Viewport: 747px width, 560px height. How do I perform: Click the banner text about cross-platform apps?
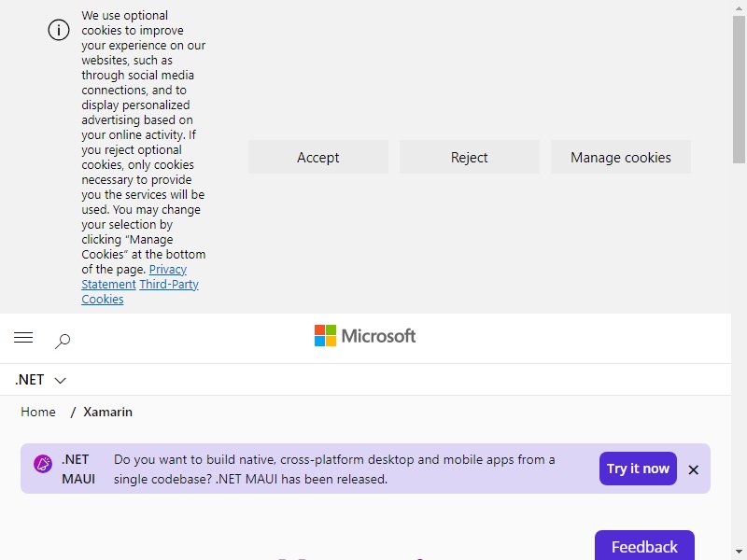(x=334, y=469)
